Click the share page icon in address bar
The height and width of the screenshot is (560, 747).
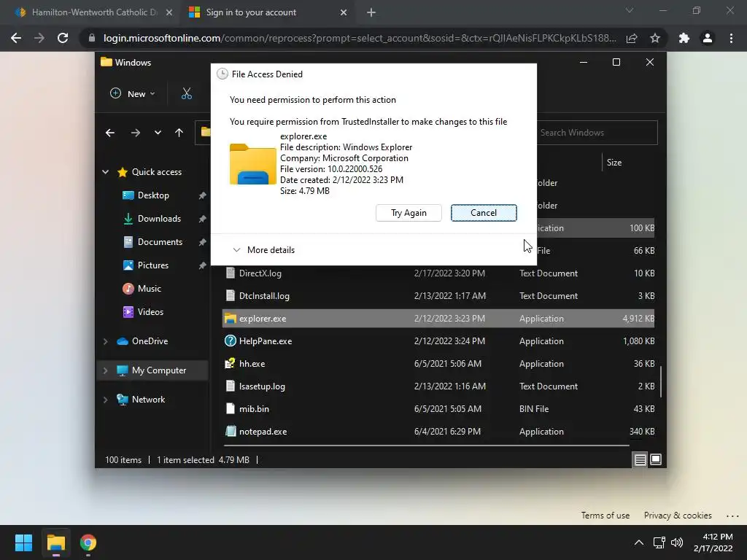tap(632, 38)
